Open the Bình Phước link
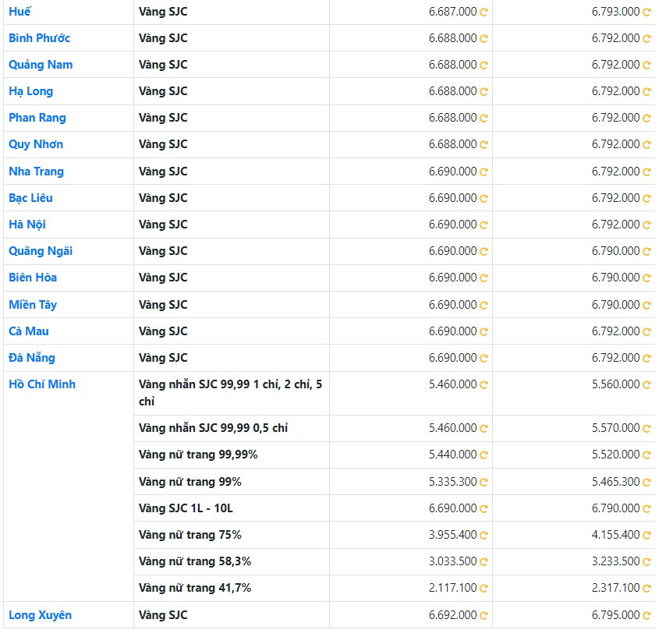The image size is (666, 644). click(39, 38)
